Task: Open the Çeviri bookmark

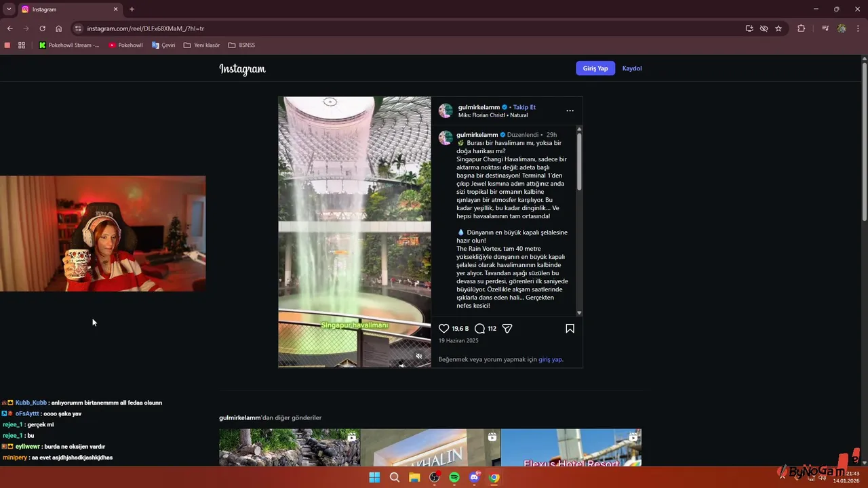Action: tap(163, 45)
